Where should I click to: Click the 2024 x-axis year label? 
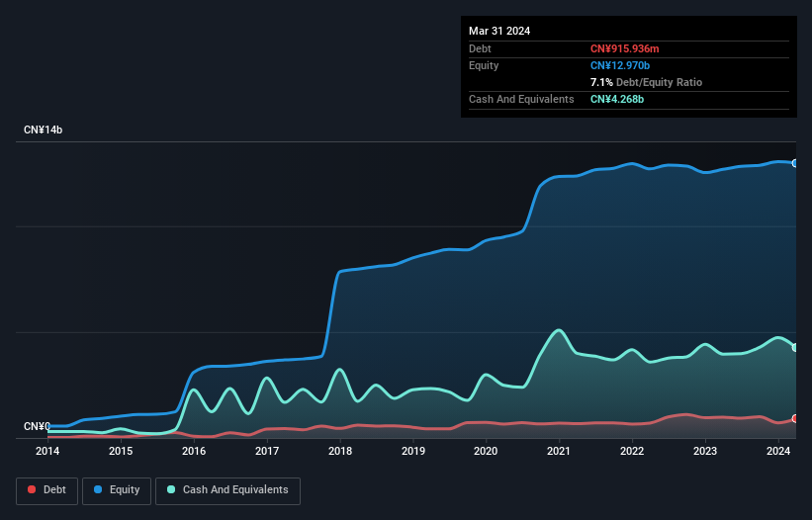(x=777, y=452)
